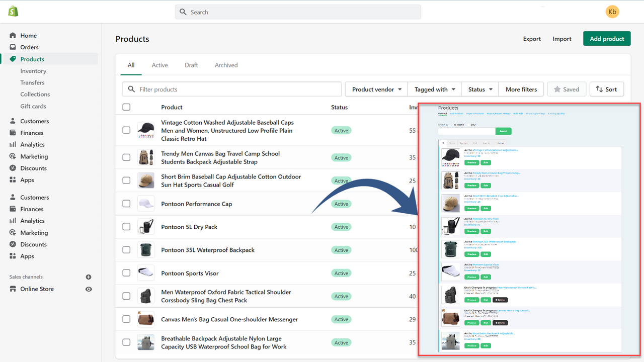
Task: Open the Pontoon Sports Visor thumbnail
Action: pyautogui.click(x=146, y=273)
